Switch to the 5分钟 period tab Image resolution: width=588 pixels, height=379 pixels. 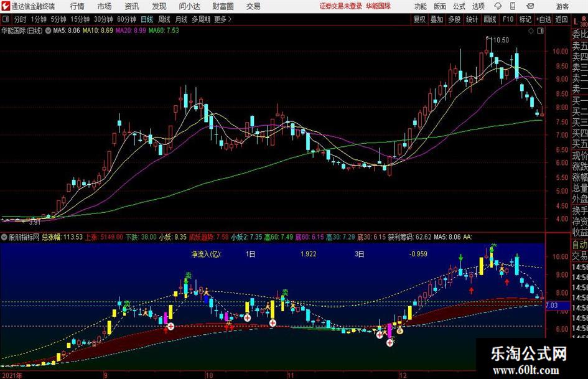point(58,19)
